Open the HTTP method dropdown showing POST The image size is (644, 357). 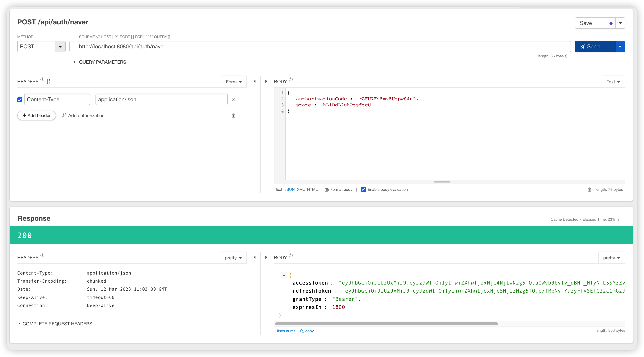click(60, 47)
